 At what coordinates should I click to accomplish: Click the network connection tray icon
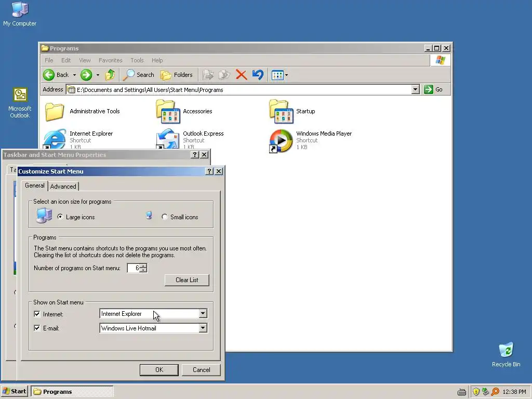[x=486, y=392]
